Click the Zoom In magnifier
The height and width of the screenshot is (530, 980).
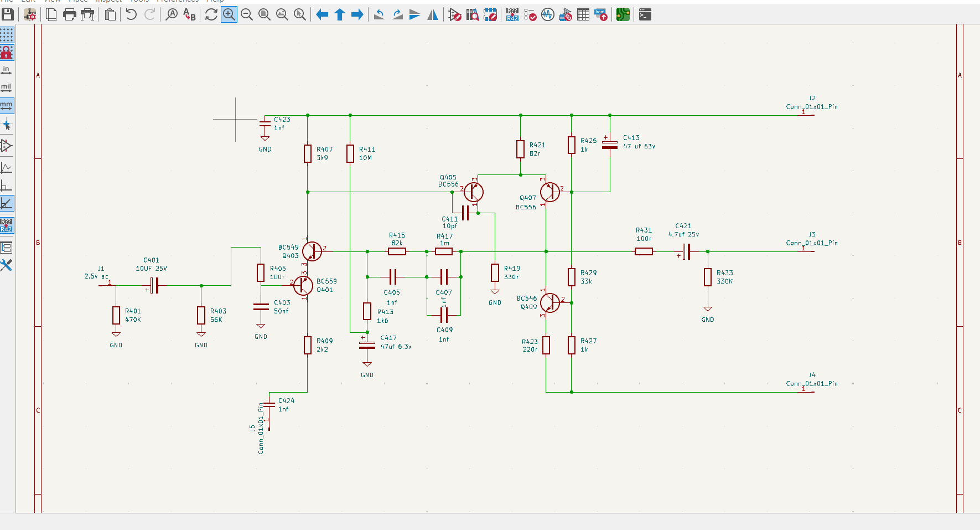(229, 14)
